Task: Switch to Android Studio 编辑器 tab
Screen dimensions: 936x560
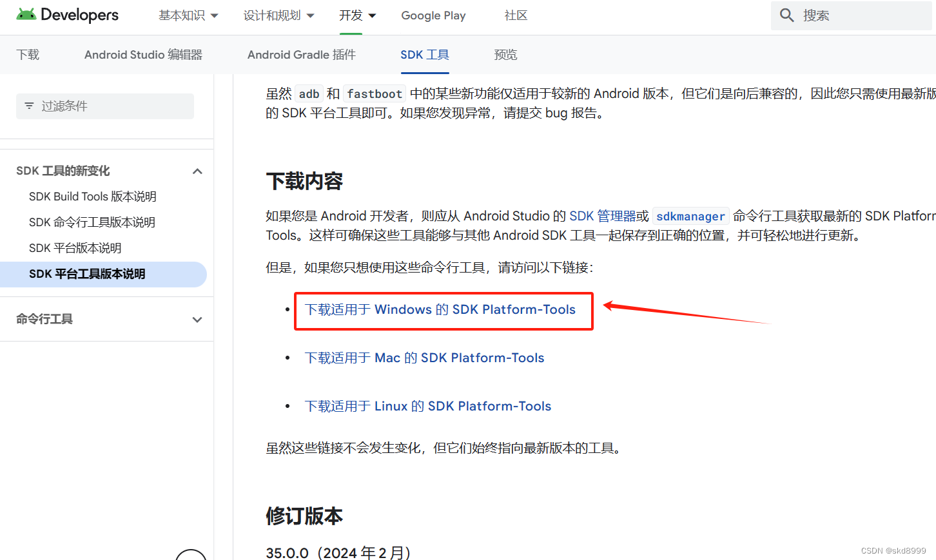Action: click(143, 55)
